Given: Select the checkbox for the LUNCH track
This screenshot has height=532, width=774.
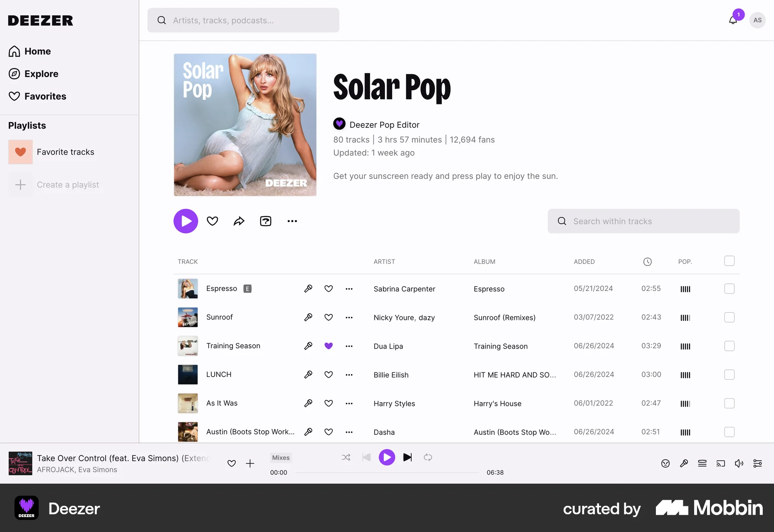Looking at the screenshot, I should 729,374.
